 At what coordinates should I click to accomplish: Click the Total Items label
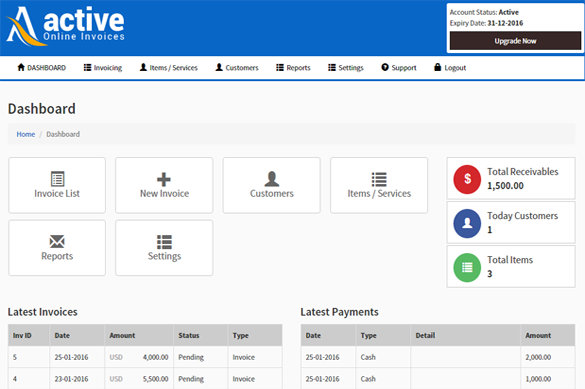510,260
